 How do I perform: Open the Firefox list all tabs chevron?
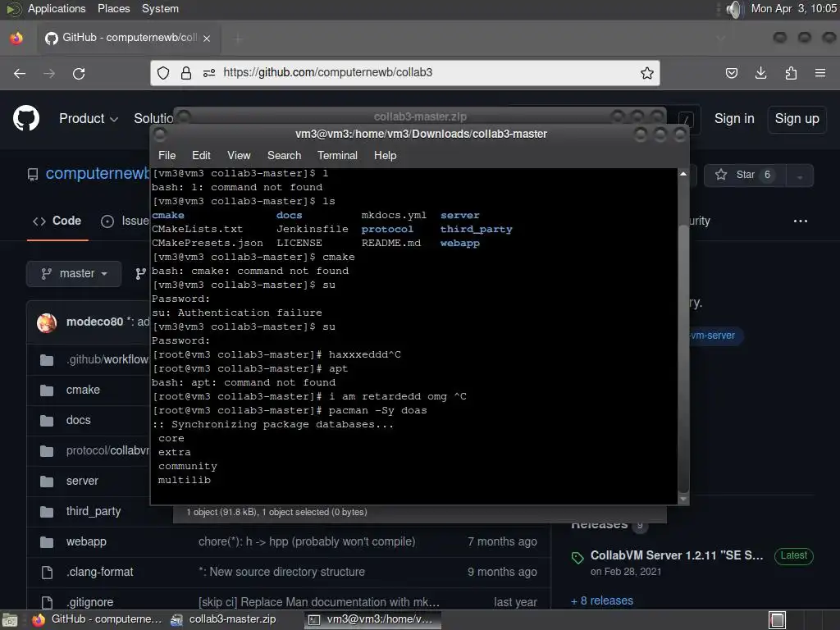pyautogui.click(x=720, y=39)
